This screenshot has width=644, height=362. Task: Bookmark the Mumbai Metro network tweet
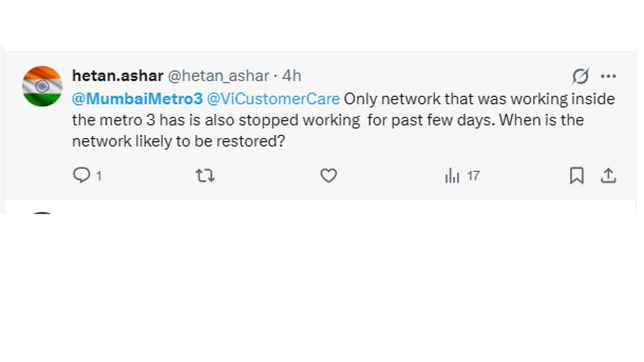click(576, 175)
